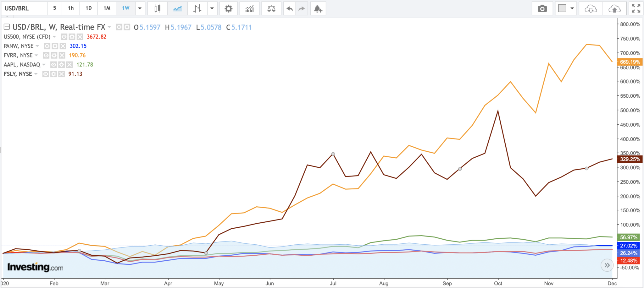Switch to 1M interval

point(107,8)
